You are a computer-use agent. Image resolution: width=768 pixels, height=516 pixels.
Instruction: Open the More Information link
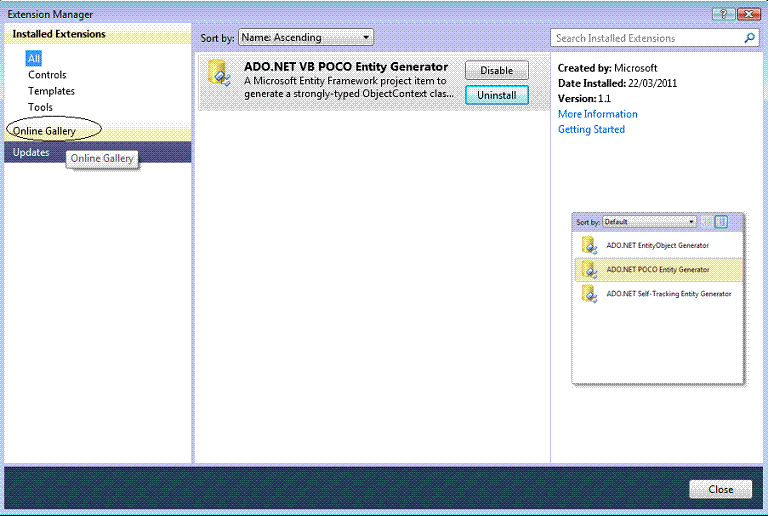598,114
